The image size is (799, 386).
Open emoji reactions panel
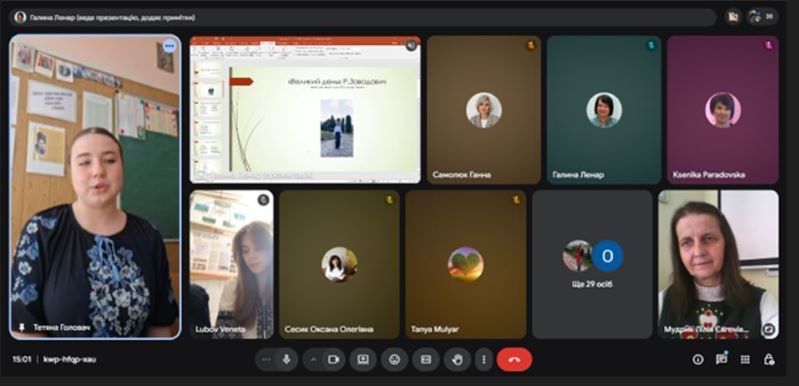394,360
